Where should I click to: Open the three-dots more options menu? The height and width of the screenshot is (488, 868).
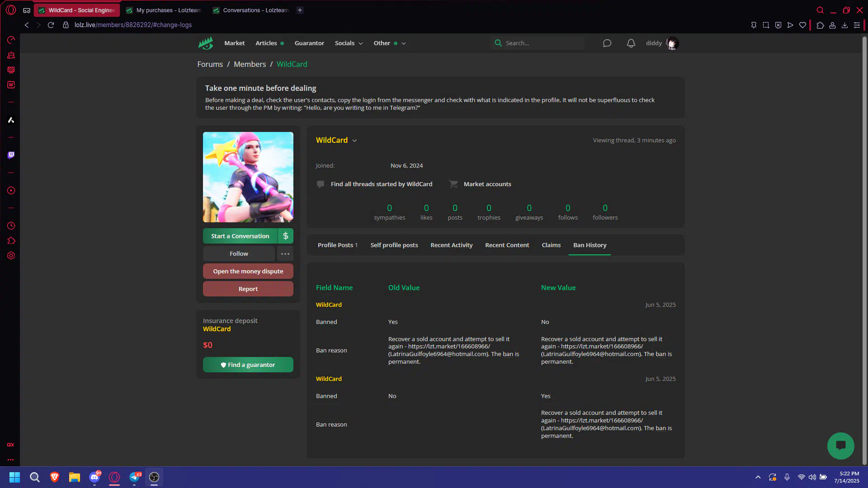click(x=285, y=253)
